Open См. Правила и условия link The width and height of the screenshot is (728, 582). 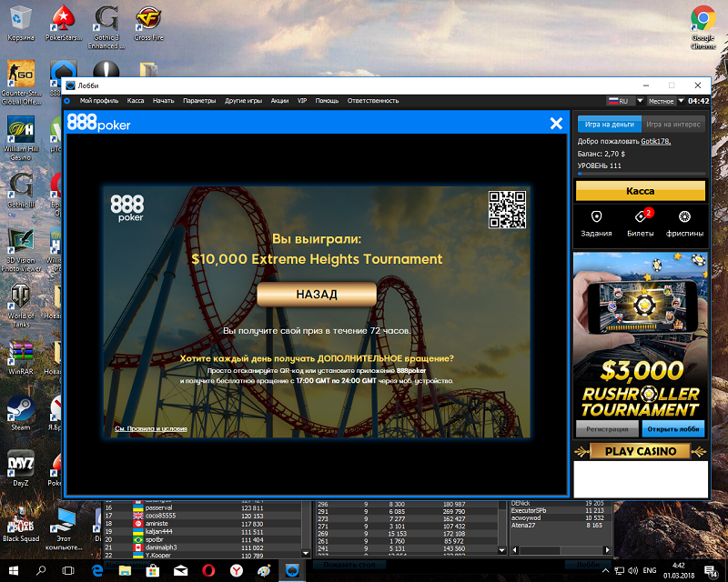(x=151, y=428)
